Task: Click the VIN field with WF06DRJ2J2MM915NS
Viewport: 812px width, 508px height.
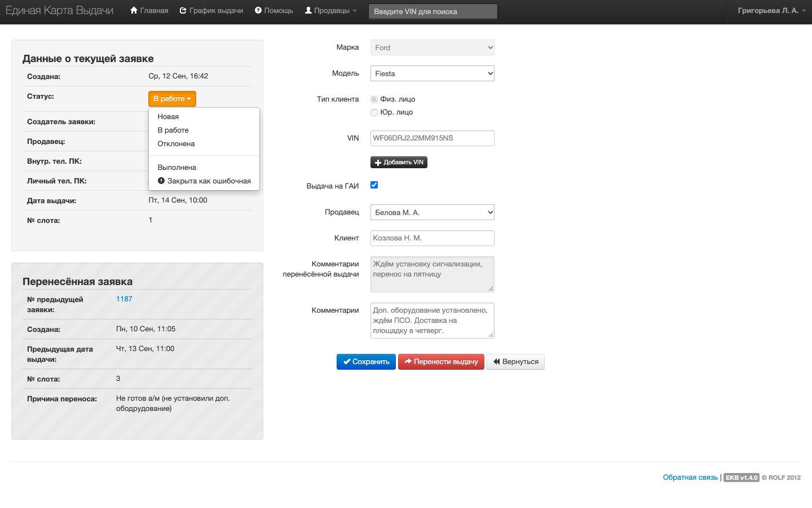Action: [433, 138]
